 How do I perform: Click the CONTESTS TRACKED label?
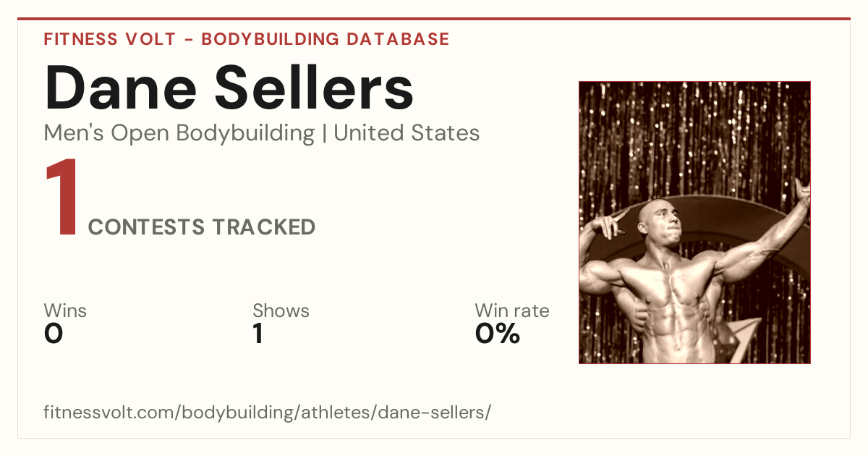(202, 227)
